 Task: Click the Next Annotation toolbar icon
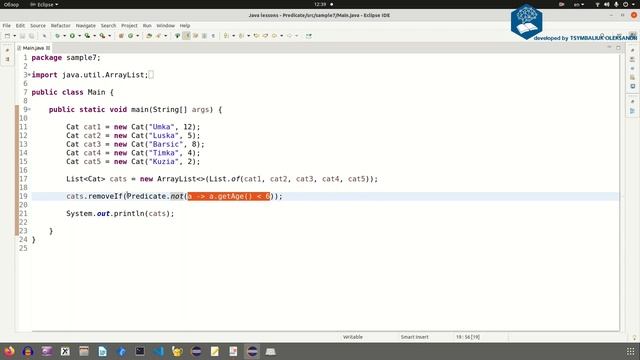(x=226, y=36)
